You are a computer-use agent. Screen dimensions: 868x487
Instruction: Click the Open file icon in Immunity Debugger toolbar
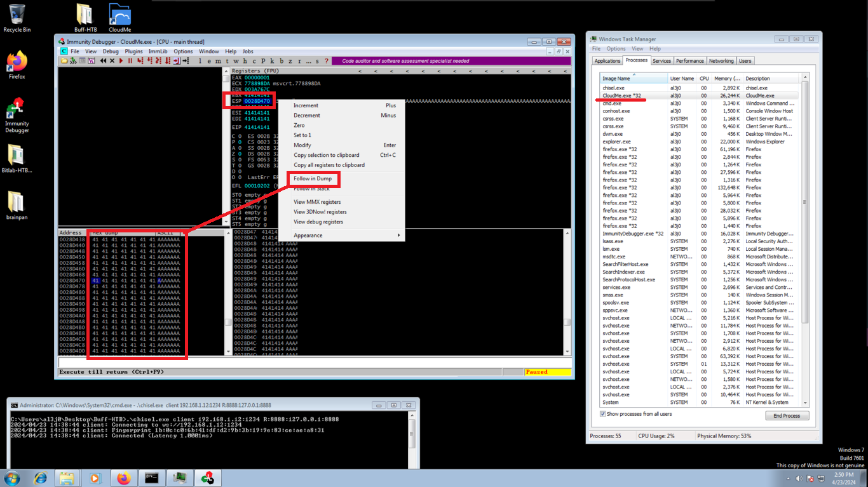pyautogui.click(x=64, y=61)
